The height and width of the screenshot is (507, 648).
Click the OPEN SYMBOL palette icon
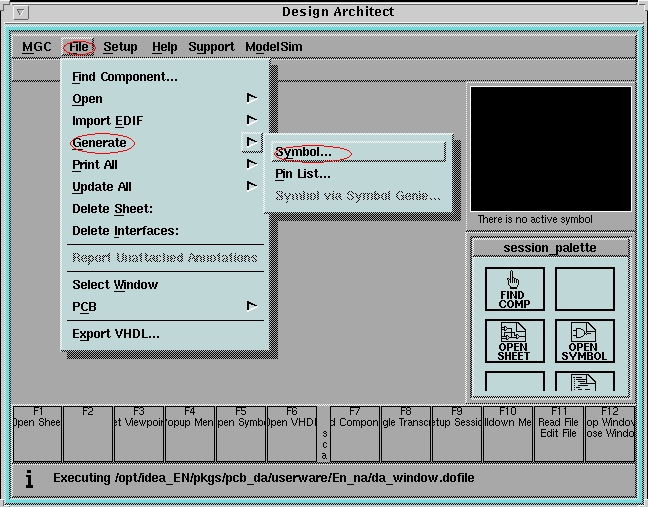tap(584, 341)
